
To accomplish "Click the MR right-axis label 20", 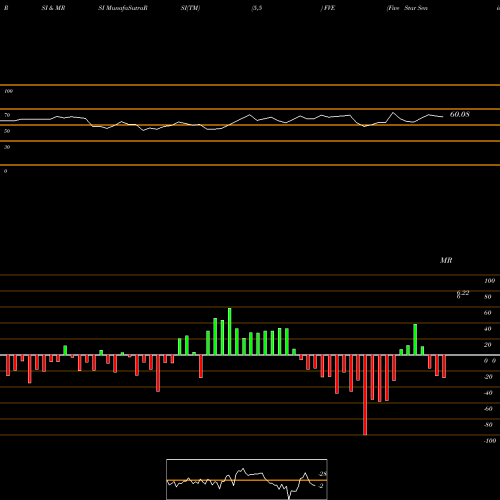I will (488, 345).
